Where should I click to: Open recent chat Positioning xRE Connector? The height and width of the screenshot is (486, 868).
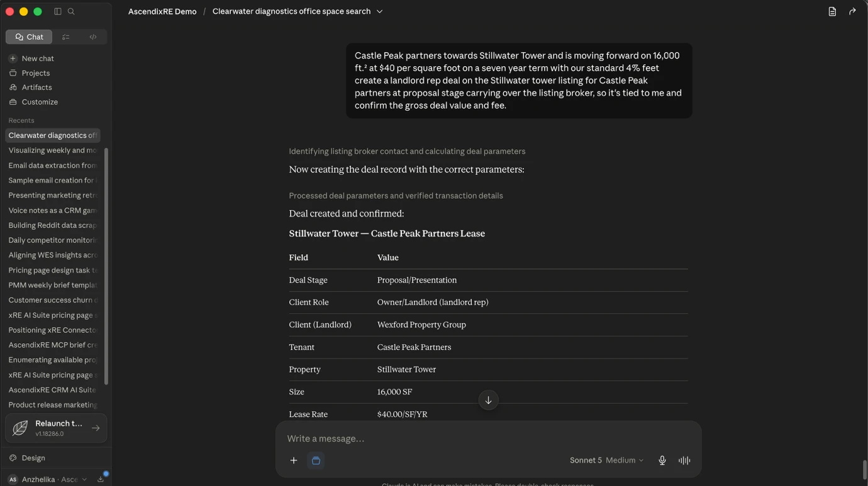(x=53, y=330)
